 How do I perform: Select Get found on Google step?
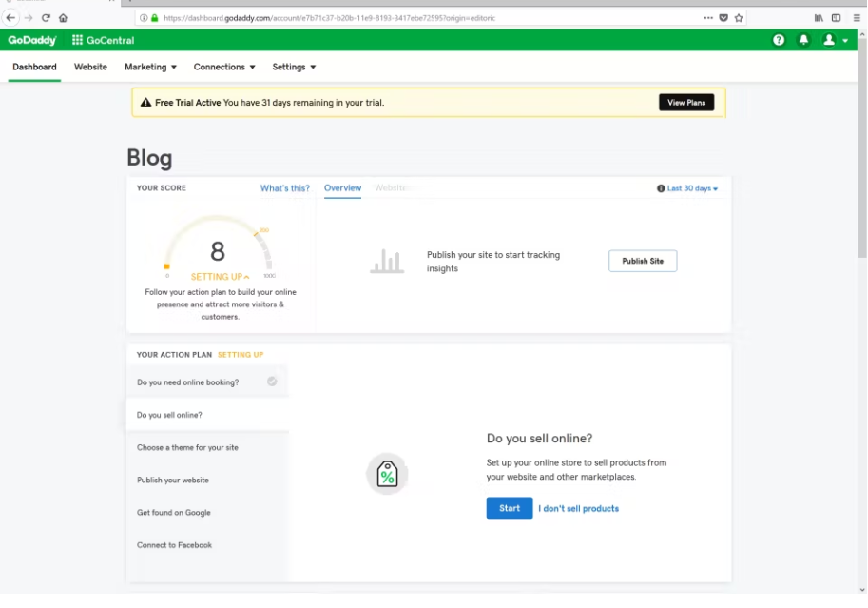[x=207, y=513]
